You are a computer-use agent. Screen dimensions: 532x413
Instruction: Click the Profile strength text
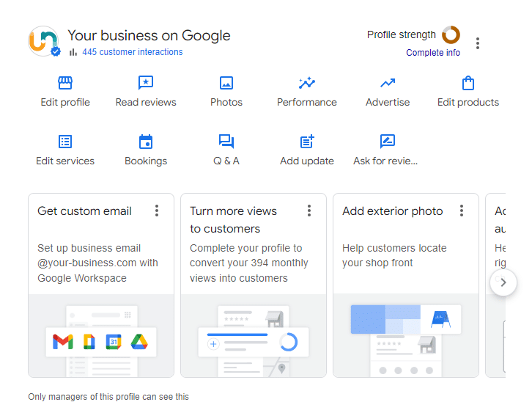[x=402, y=34]
